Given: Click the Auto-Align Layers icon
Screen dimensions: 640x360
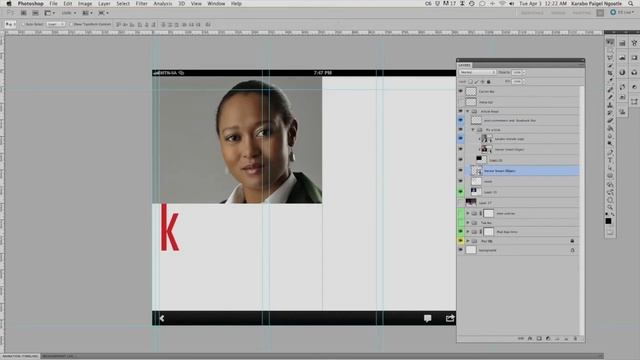Looking at the screenshot, I should coord(208,24).
